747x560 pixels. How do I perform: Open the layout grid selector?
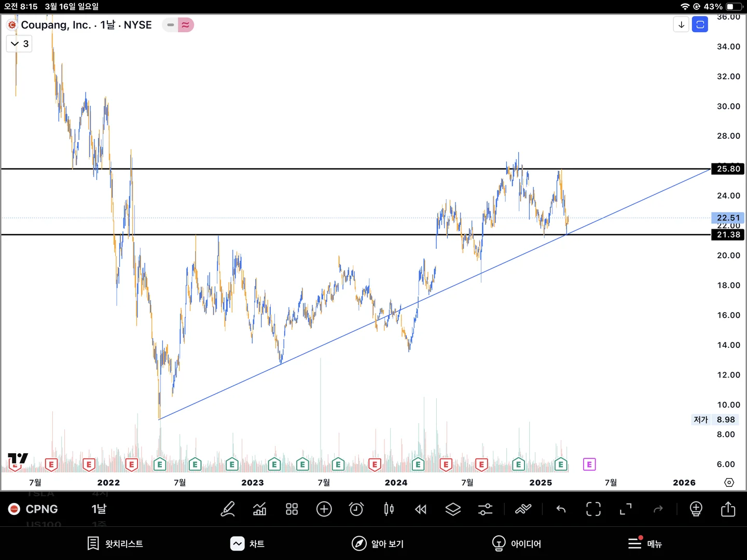292,509
